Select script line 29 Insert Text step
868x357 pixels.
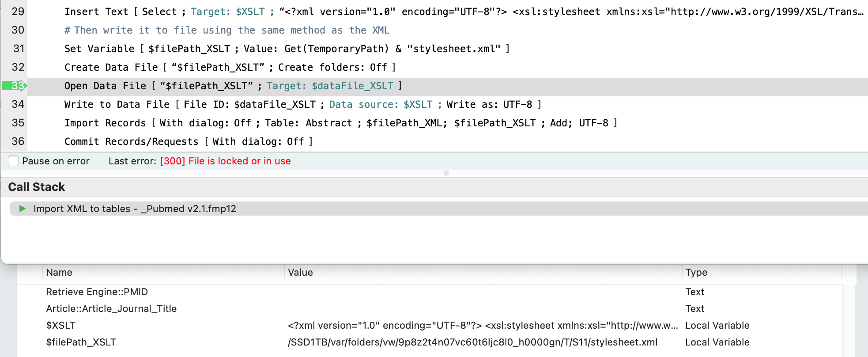(x=447, y=11)
